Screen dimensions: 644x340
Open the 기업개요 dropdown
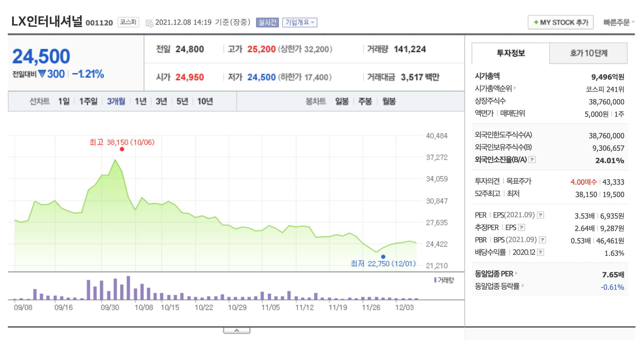pos(299,22)
